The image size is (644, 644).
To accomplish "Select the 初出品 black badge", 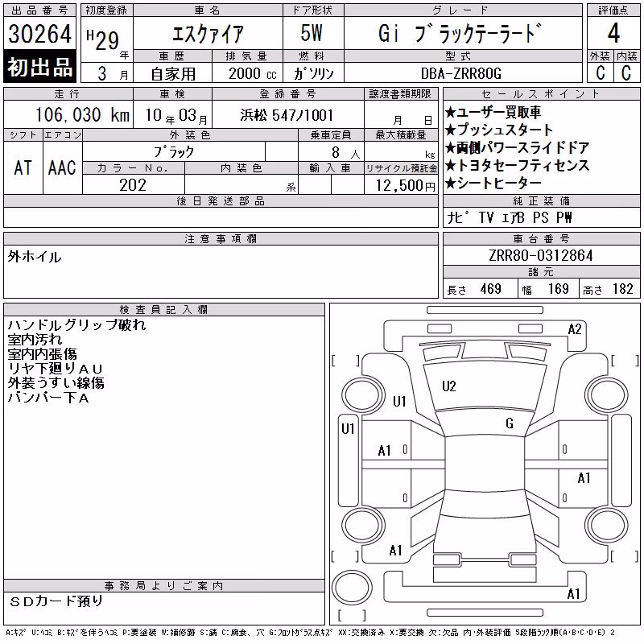I will [39, 67].
